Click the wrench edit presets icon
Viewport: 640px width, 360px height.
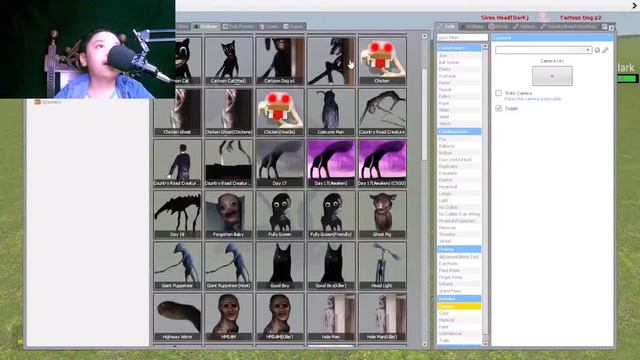[605, 50]
